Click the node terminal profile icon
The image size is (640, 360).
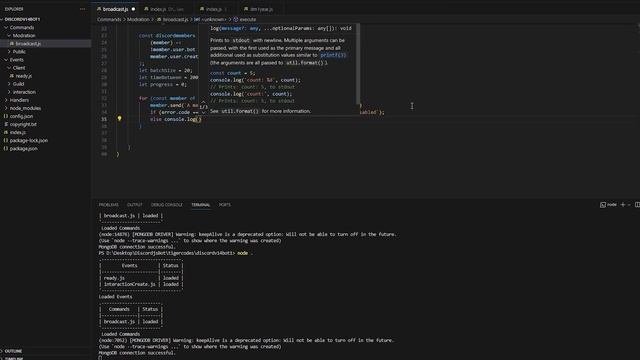click(603, 205)
